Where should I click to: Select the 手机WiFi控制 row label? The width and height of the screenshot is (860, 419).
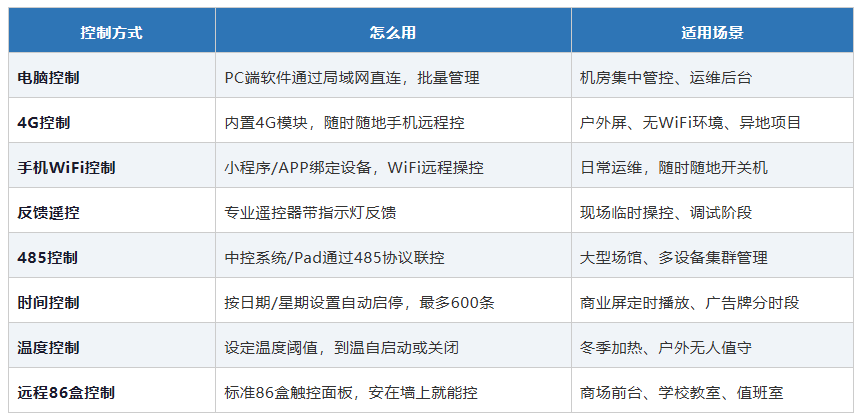66,168
